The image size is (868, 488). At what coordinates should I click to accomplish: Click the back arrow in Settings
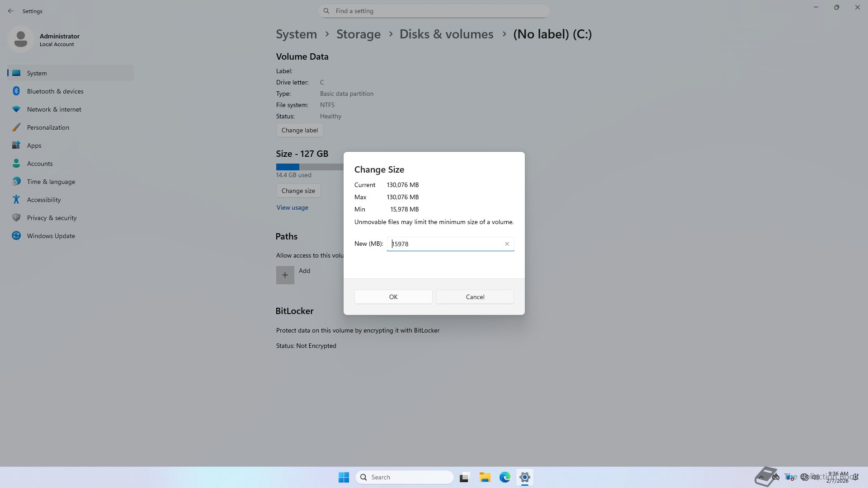pos(11,11)
